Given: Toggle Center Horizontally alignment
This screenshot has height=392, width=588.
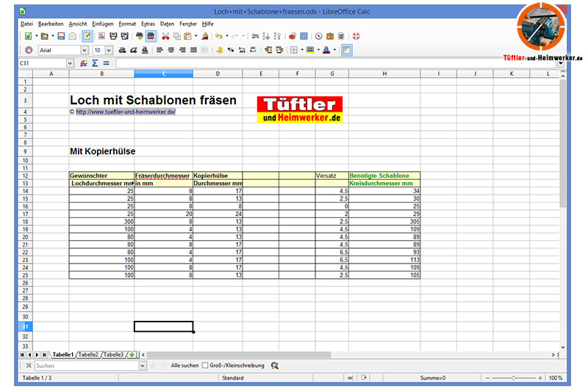Looking at the screenshot, I should click(x=171, y=50).
